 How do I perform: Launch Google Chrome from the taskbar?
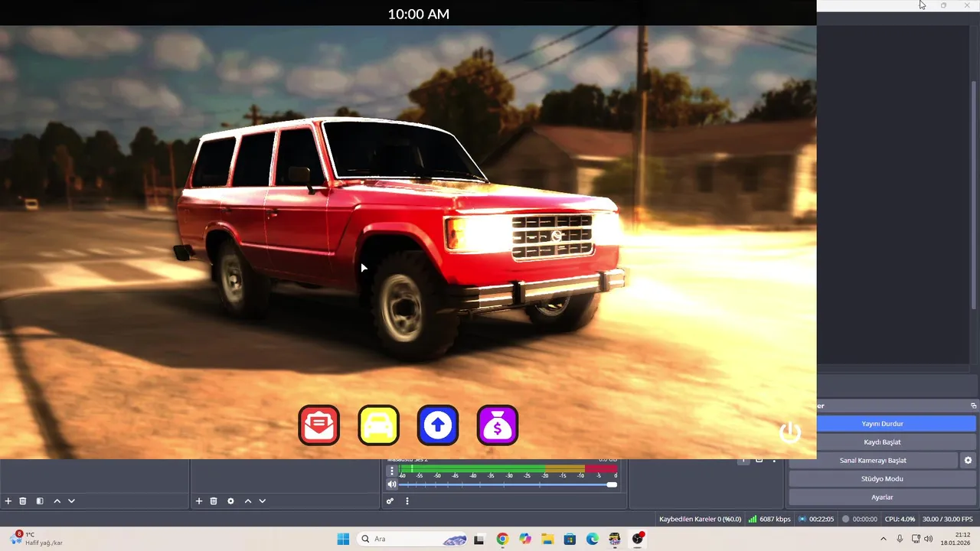(502, 539)
